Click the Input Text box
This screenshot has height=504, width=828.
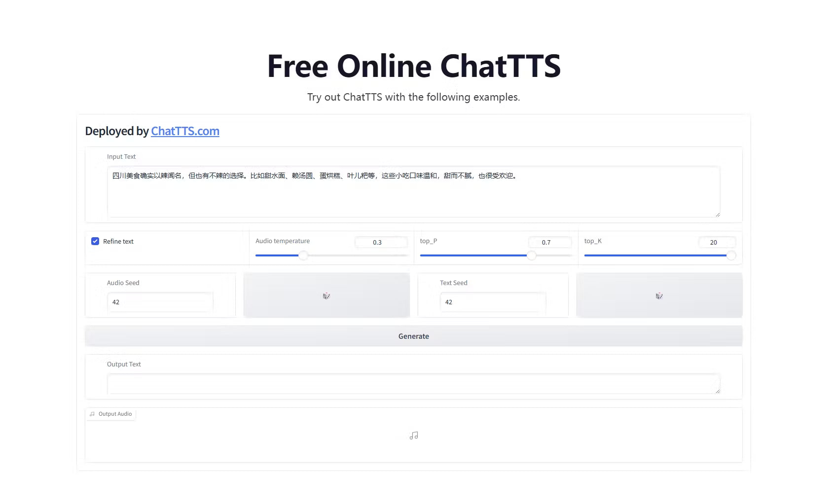413,192
